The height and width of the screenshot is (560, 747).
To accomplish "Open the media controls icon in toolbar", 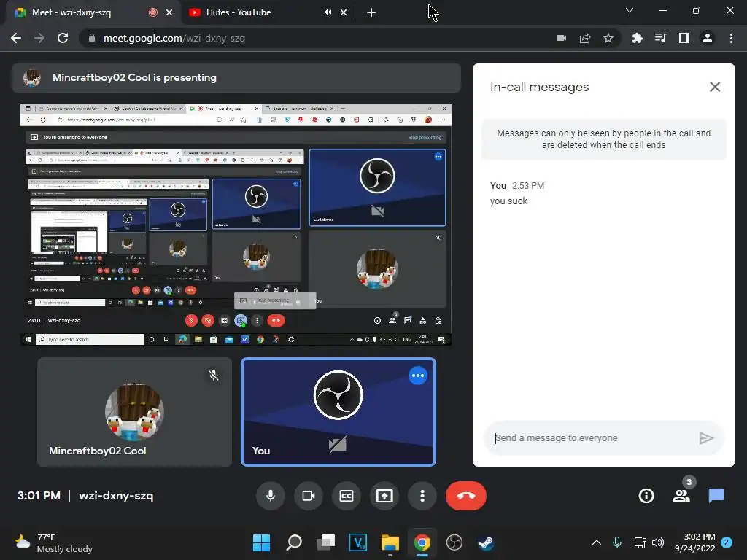I will [660, 38].
